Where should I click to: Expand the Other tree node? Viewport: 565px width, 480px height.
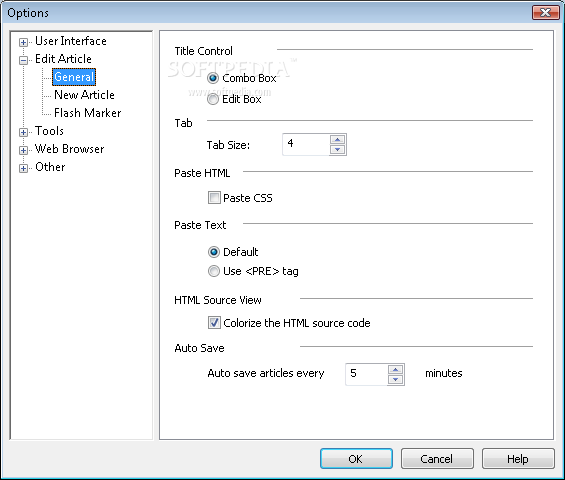point(23,168)
